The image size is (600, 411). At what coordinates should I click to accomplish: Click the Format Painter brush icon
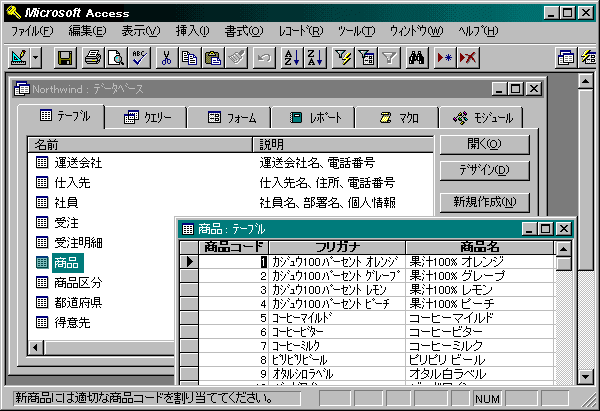236,58
